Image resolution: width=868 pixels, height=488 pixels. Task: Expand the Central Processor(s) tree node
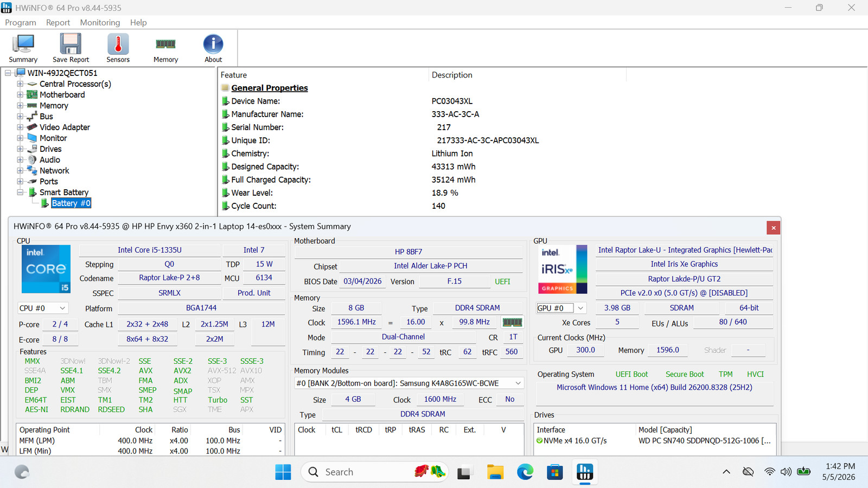click(x=20, y=84)
